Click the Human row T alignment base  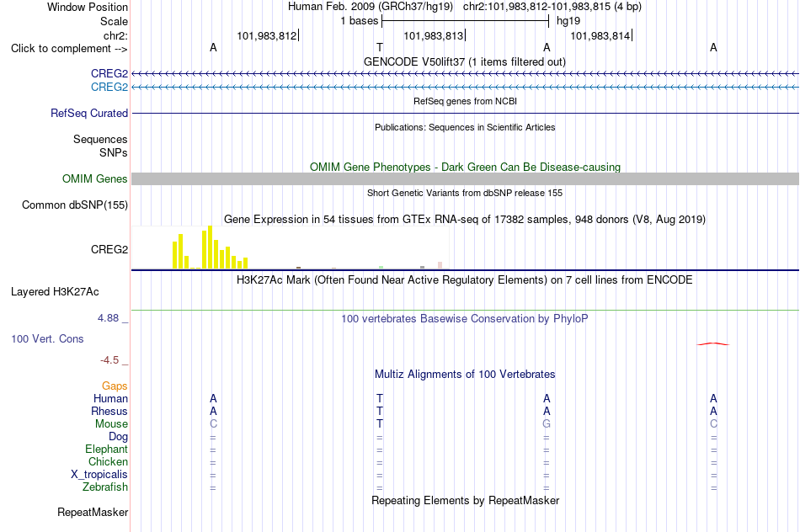380,398
